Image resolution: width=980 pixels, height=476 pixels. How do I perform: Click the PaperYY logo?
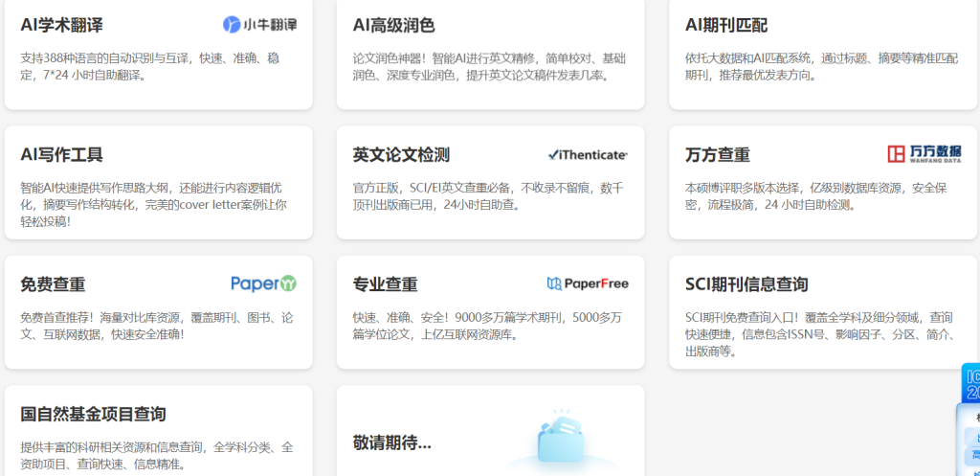(x=263, y=283)
